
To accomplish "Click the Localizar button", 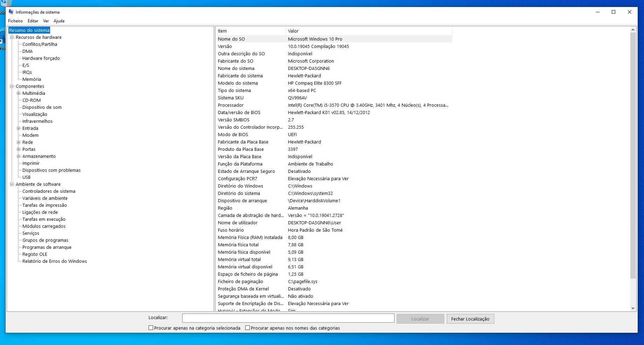I will coord(420,319).
